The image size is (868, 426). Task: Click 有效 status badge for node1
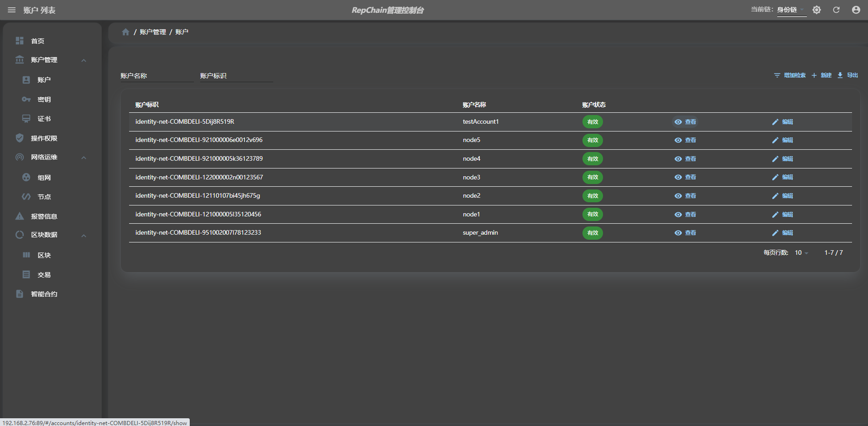coord(593,215)
